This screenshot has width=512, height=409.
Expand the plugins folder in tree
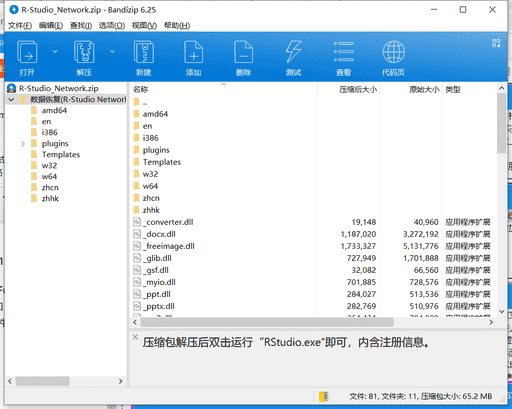(23, 144)
